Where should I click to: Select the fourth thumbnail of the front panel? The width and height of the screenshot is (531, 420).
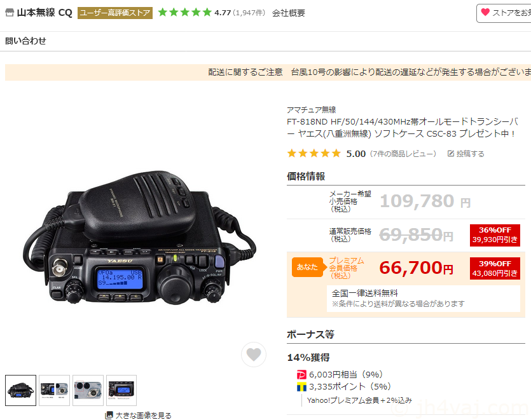coord(121,390)
